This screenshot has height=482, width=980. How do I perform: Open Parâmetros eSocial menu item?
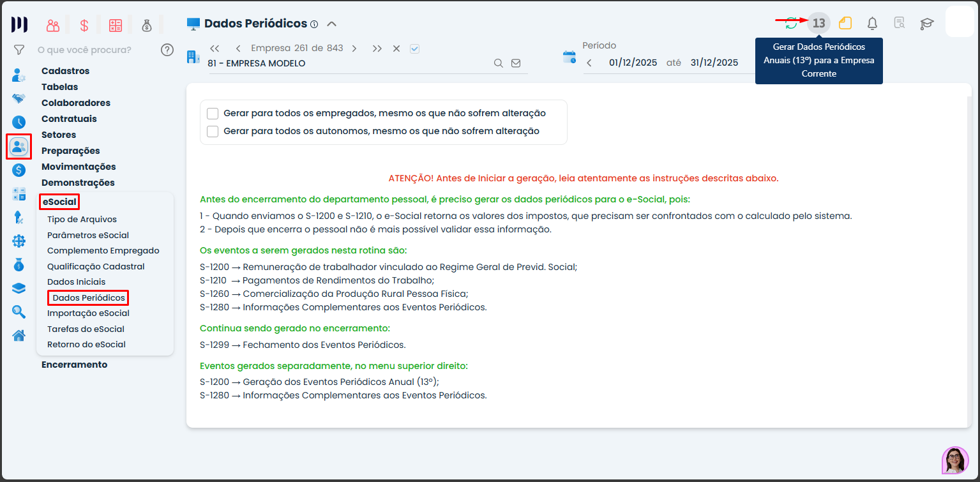point(88,235)
